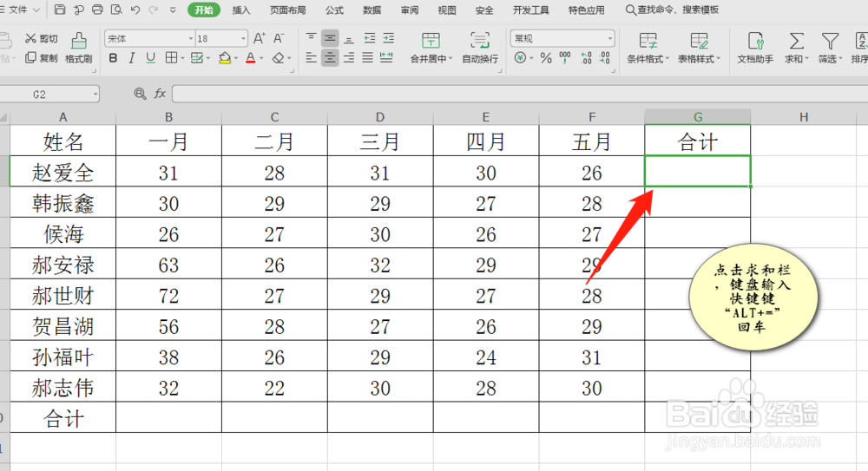
Task: Expand Conditional Formatting (条件格式) dropdown
Action: [x=667, y=59]
